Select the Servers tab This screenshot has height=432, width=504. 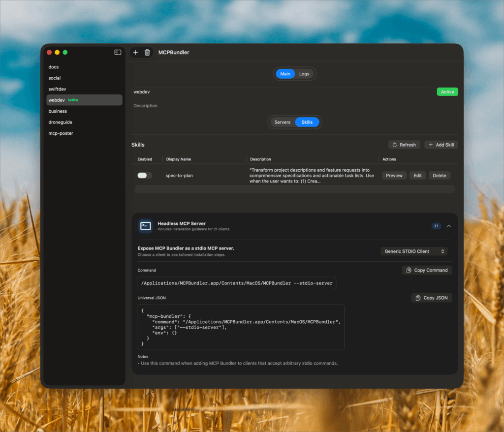pyautogui.click(x=282, y=122)
